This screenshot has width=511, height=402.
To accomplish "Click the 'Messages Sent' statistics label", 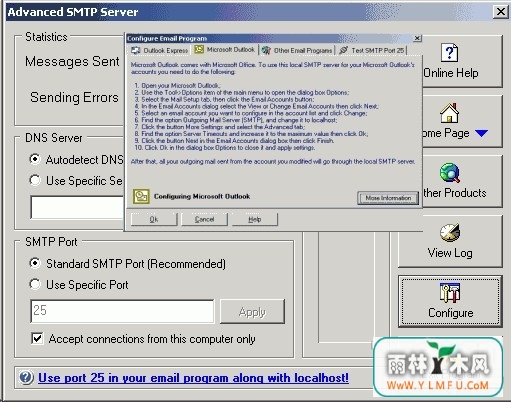I will coord(72,61).
